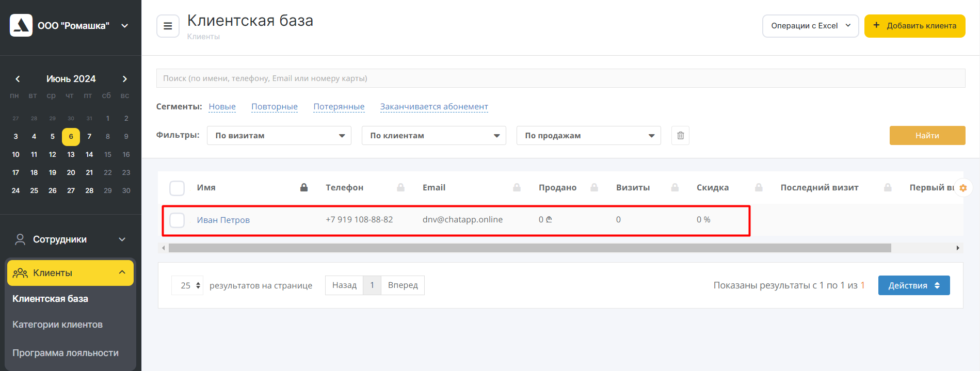
Task: Go to previous month in calendar
Action: 18,79
